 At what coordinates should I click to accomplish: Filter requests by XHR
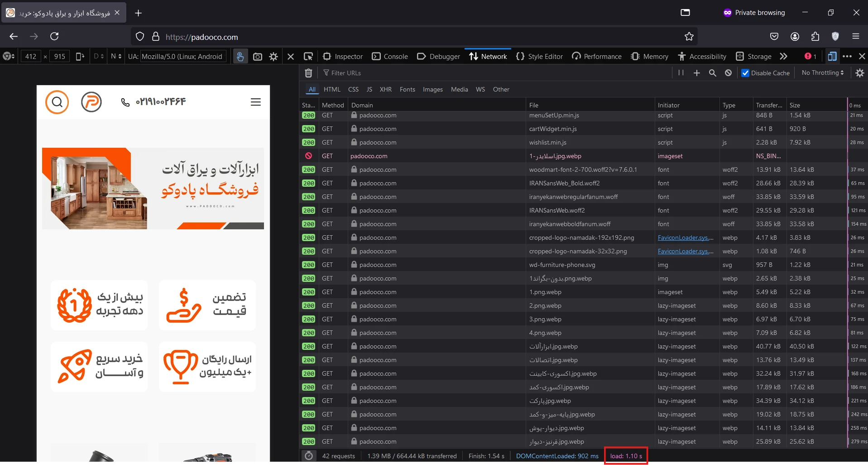coord(386,90)
